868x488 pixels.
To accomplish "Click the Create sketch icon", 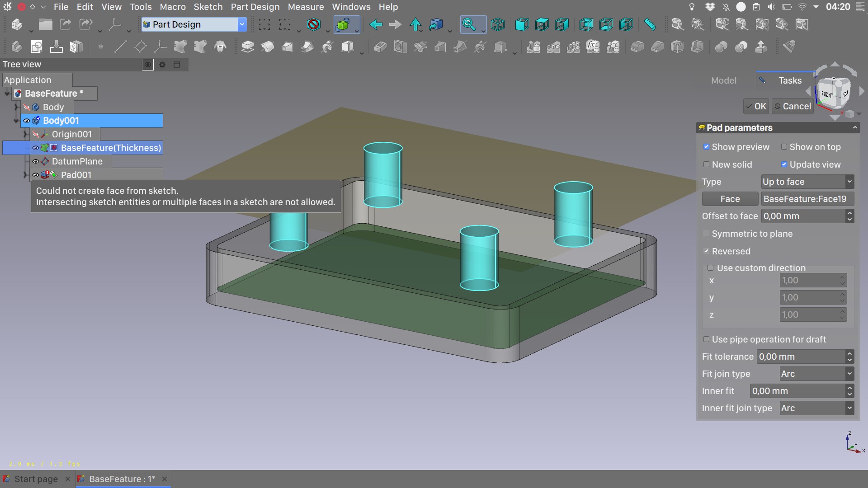I will [x=36, y=47].
